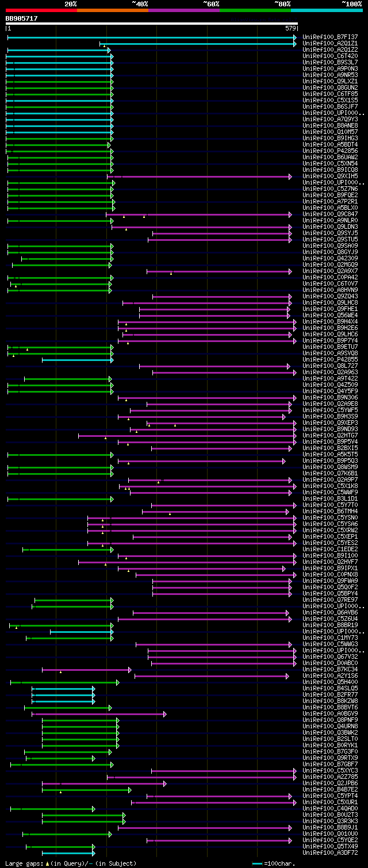Select the label UniRef100_B9S3L7
Viewport: 368px width, 868px height.
click(330, 62)
